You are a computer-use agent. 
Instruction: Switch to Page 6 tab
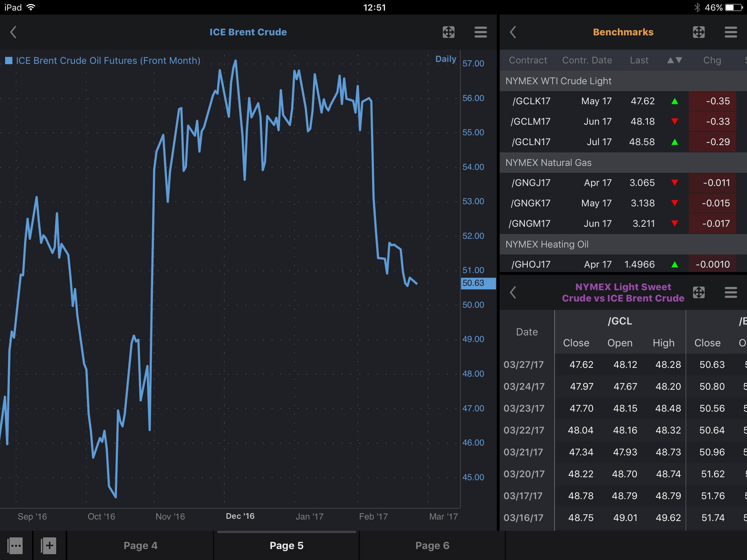432,545
